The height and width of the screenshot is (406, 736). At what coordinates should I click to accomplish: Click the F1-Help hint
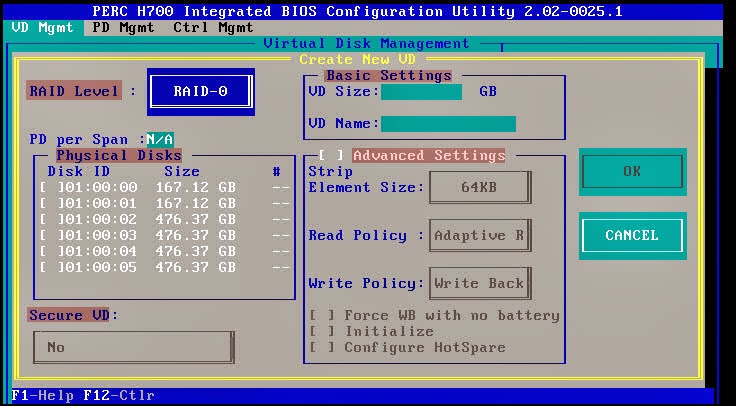pyautogui.click(x=42, y=396)
